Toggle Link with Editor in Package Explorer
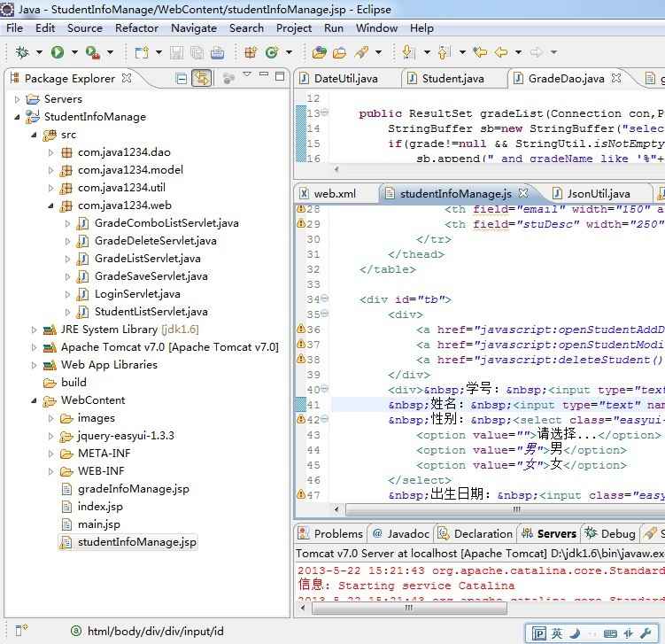The width and height of the screenshot is (665, 644). pyautogui.click(x=202, y=78)
